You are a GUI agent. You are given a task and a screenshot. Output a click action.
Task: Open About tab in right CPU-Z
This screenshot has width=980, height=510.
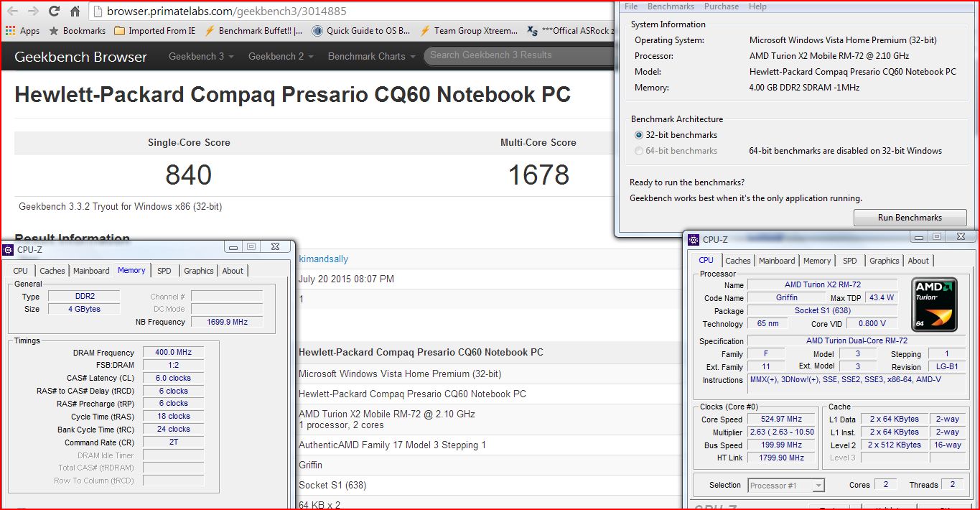[918, 261]
